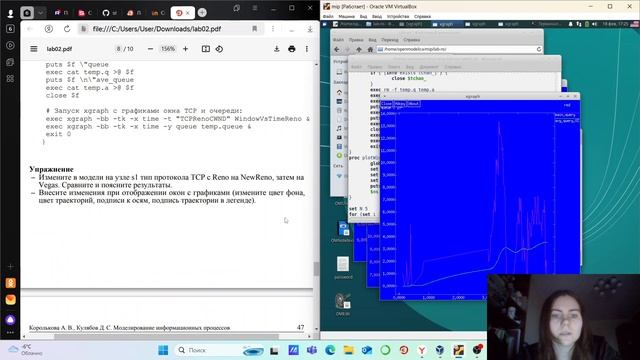
Task: Close the active lab02.pdf tab
Action: point(188,13)
